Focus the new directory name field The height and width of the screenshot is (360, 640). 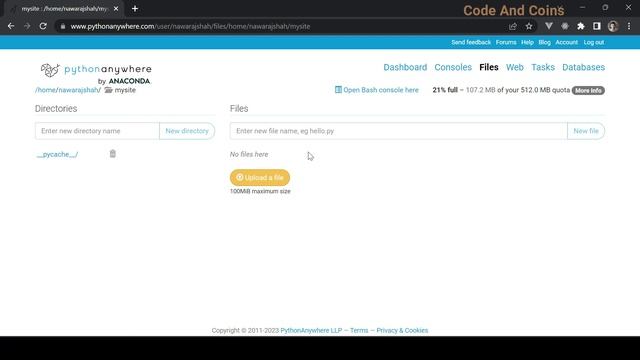[97, 131]
